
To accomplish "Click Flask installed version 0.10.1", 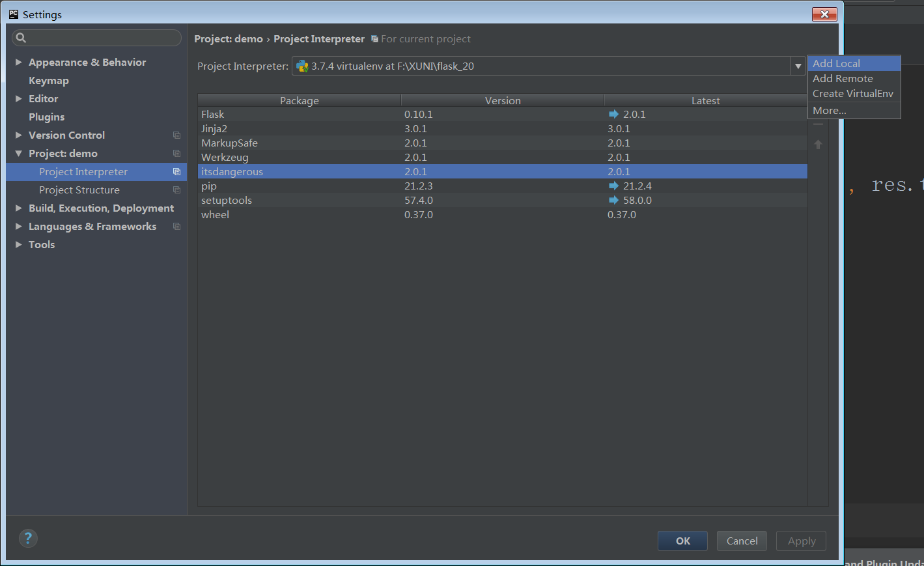I will click(419, 114).
